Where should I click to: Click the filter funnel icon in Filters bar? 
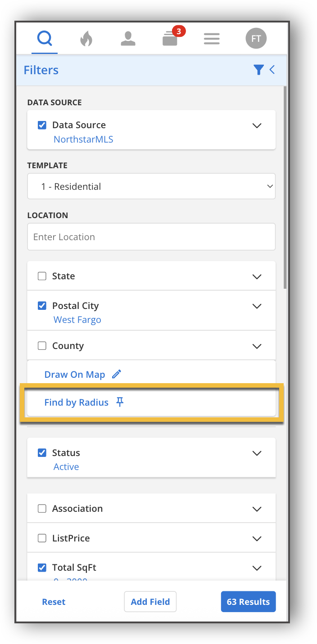pyautogui.click(x=258, y=70)
